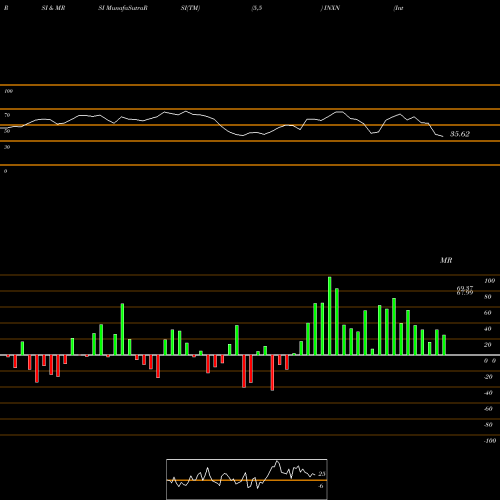Click the MR axis label -100
Viewport: 500px width, 500px height.
click(x=490, y=441)
